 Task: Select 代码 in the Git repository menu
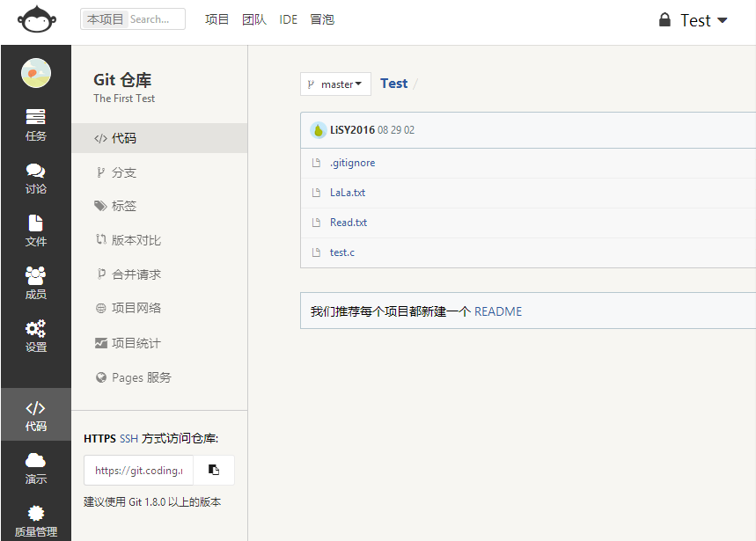pyautogui.click(x=159, y=138)
